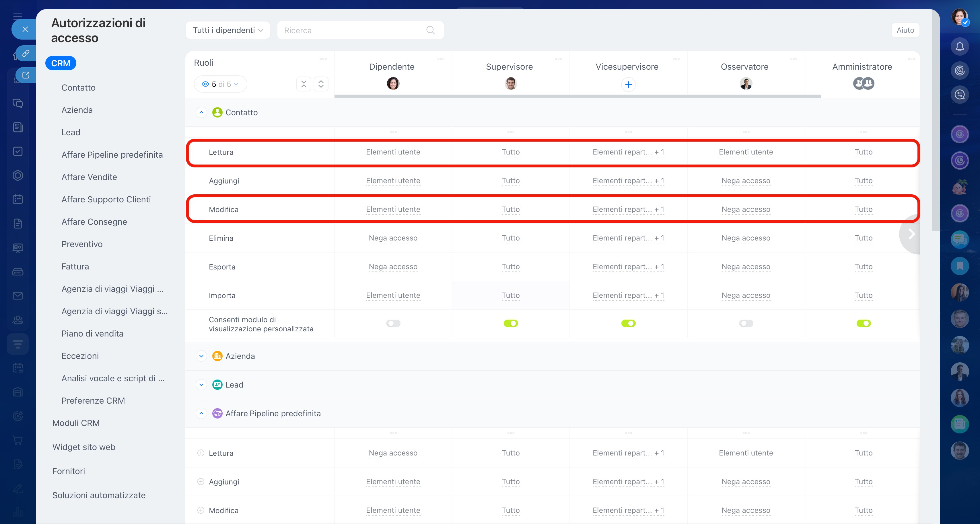Click the open-in-new-window icon on left edge
Screen dimensions: 980x524
tap(26, 75)
